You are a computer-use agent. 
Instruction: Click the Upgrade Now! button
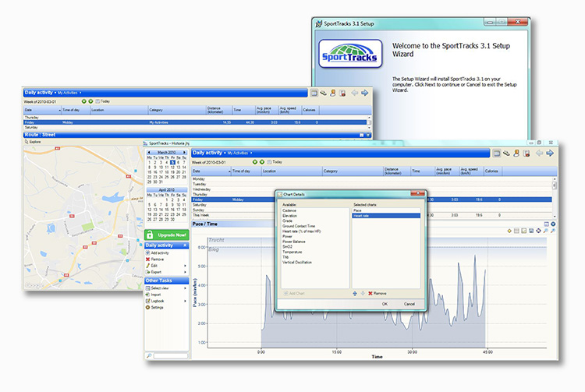(167, 235)
